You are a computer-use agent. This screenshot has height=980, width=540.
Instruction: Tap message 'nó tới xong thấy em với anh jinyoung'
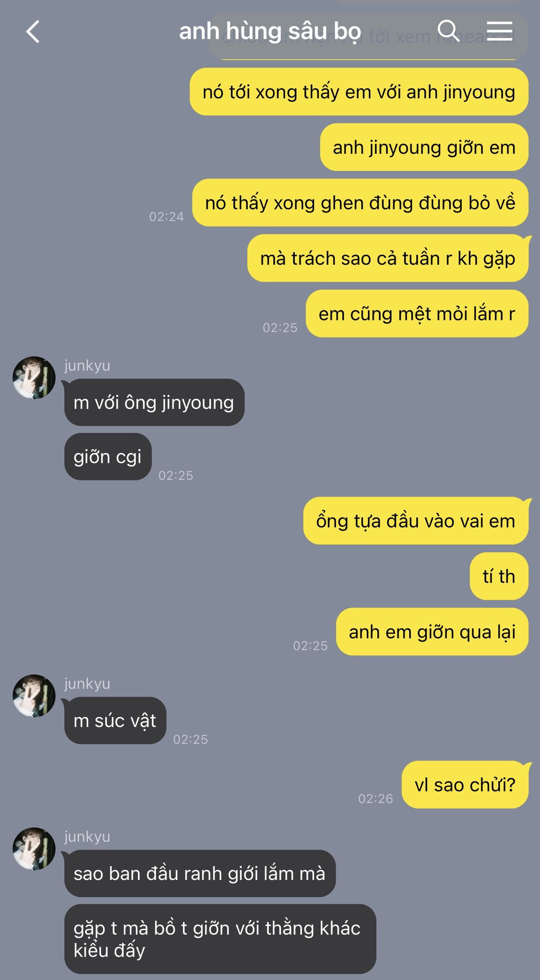(359, 92)
